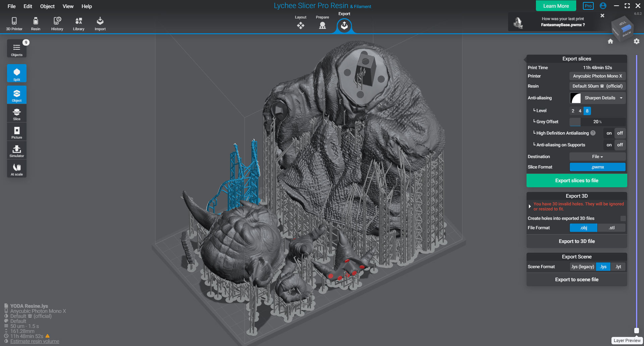644x346 pixels.
Task: Click the Import toolbar icon
Action: click(100, 23)
